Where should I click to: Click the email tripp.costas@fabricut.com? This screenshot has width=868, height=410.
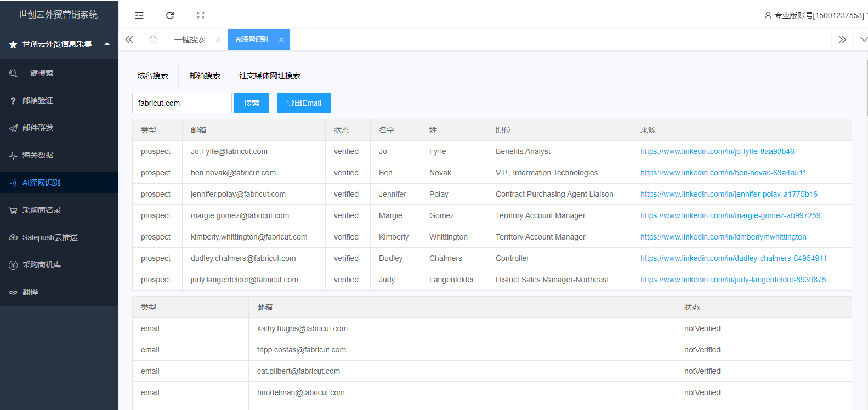pos(302,350)
